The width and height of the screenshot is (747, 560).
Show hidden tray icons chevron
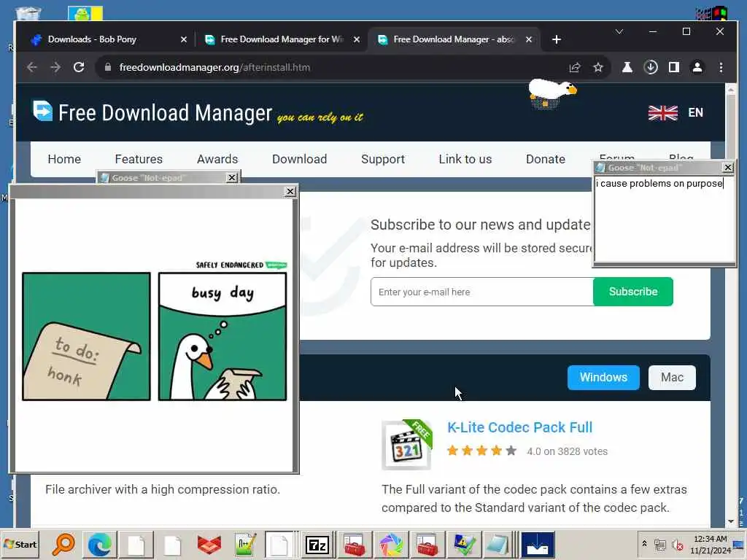[x=645, y=543]
